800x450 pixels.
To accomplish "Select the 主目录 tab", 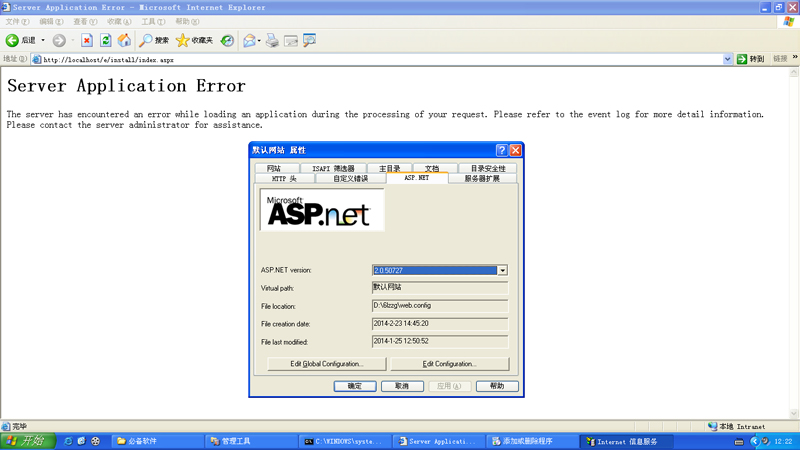I will click(x=389, y=168).
